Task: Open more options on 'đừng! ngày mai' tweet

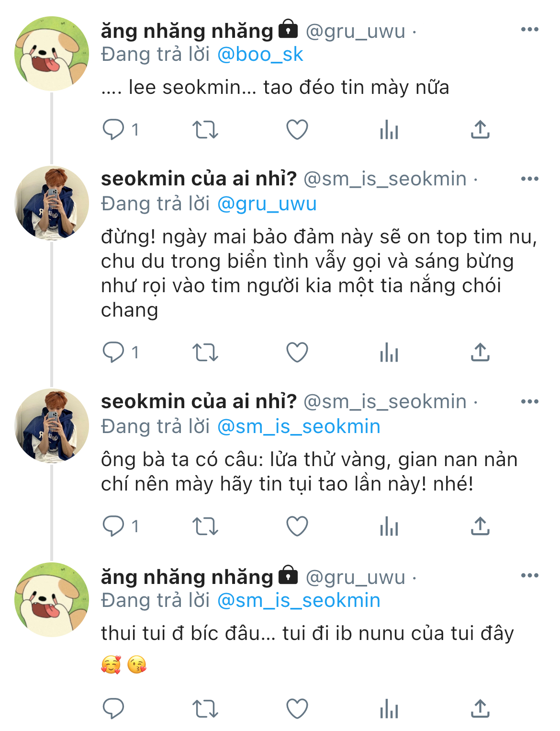Action: coord(529,179)
